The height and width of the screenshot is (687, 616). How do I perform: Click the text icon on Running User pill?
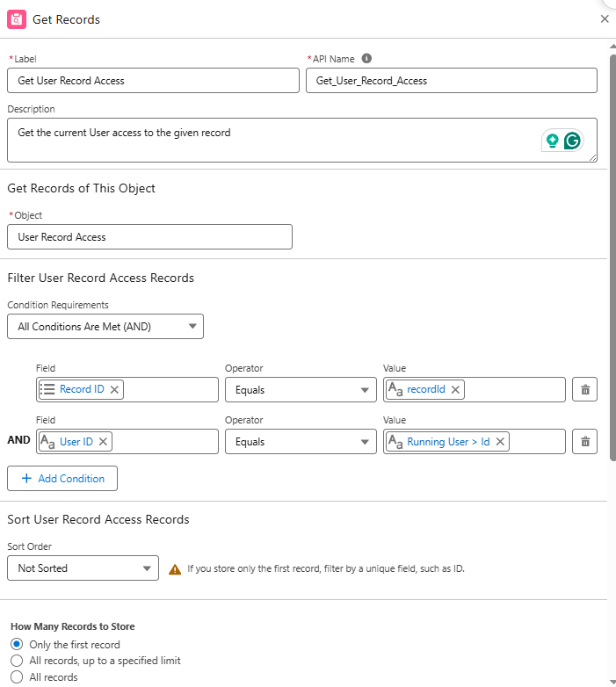[395, 442]
